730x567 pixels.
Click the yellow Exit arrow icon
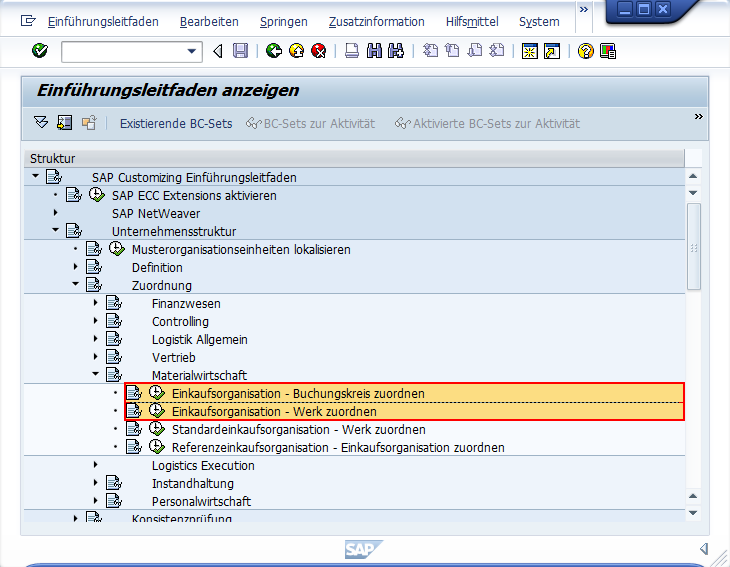(297, 51)
